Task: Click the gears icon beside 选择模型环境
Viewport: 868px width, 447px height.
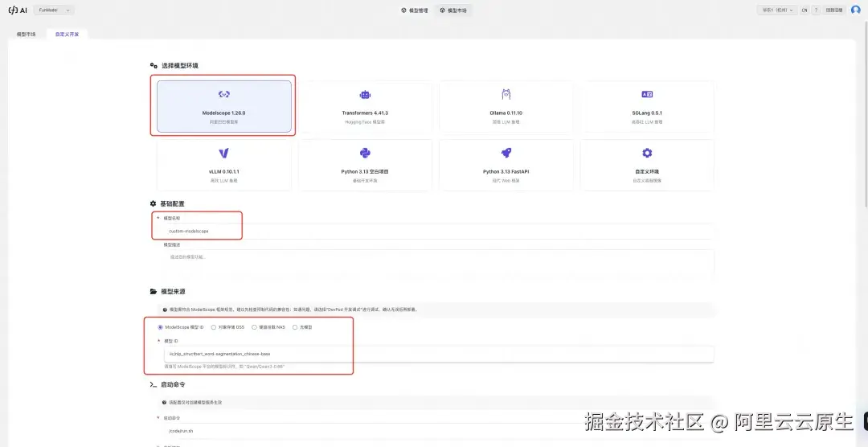Action: coord(154,65)
